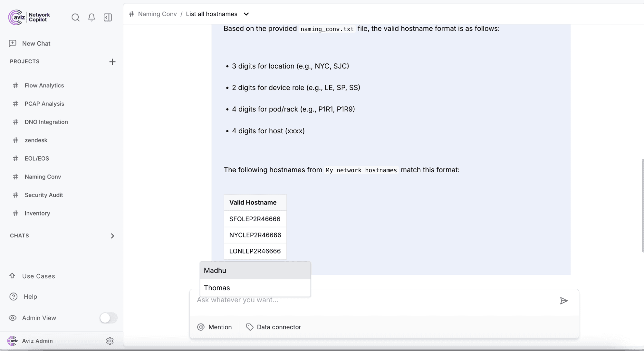This screenshot has height=351, width=644.
Task: Open the Security Audit project
Action: click(43, 195)
